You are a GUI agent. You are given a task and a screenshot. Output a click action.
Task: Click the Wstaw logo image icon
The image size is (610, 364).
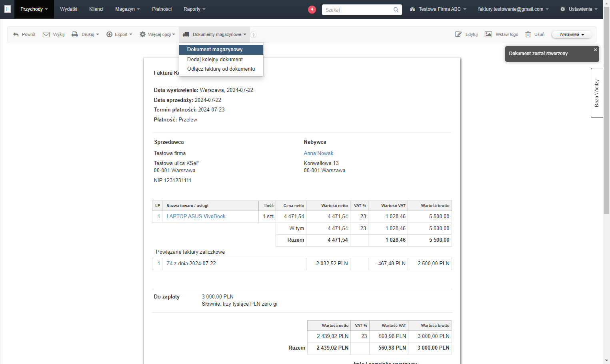[x=488, y=34]
